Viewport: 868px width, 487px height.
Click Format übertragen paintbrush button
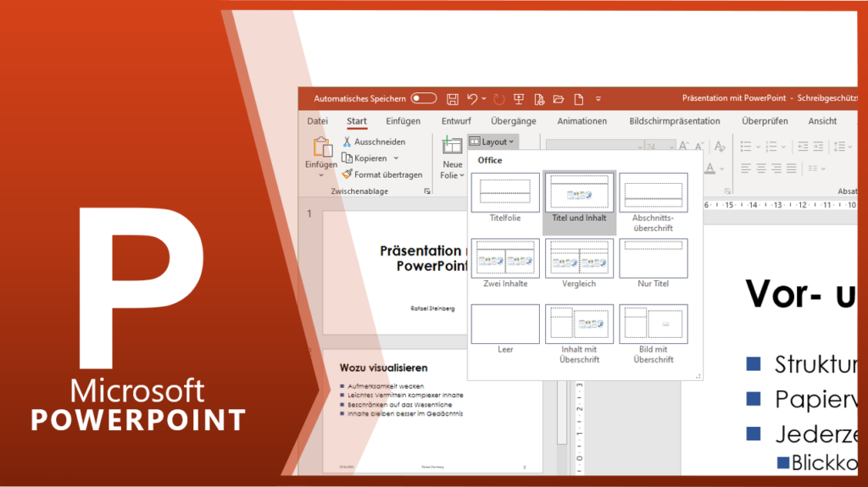382,174
